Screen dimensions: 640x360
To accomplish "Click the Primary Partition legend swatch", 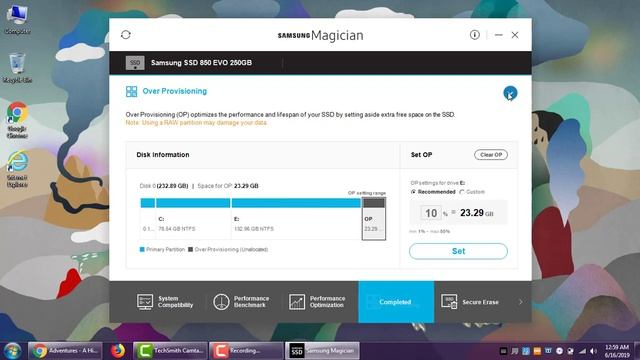I will pos(142,249).
